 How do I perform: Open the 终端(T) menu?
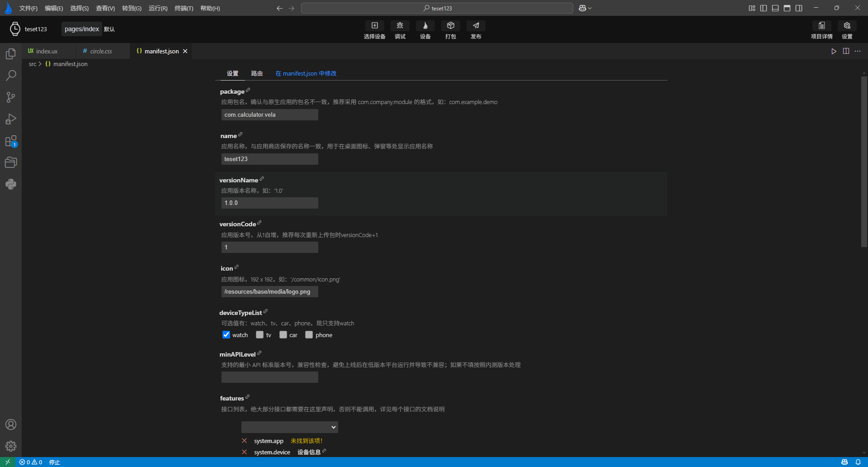tap(184, 8)
